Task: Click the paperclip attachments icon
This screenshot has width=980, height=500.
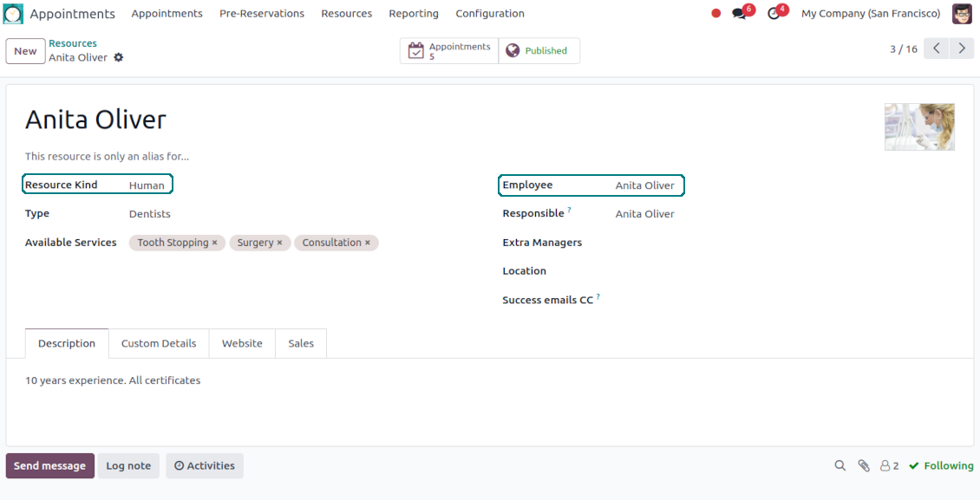Action: [864, 466]
